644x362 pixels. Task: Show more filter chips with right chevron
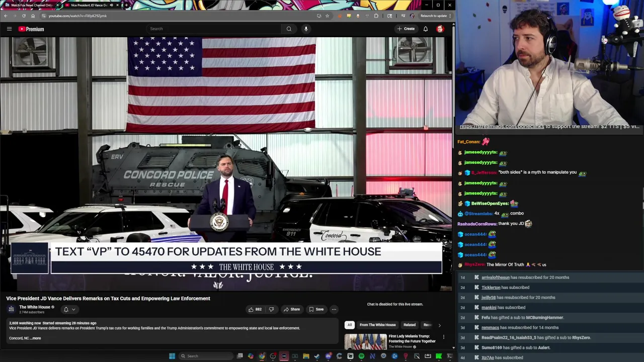click(439, 325)
